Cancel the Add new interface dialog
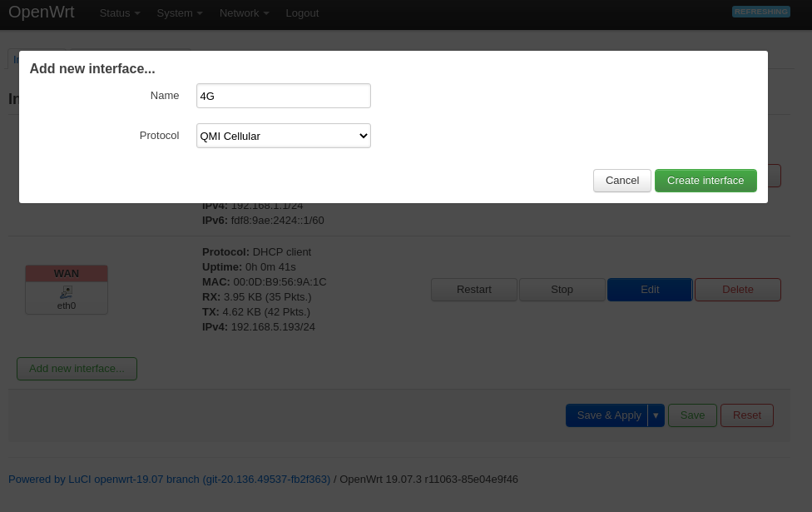The height and width of the screenshot is (512, 812). click(621, 181)
